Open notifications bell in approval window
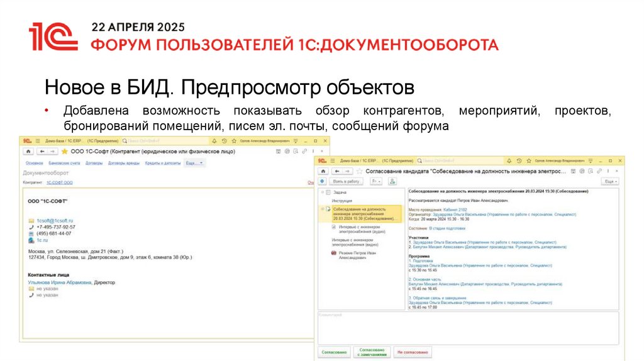The width and height of the screenshot is (644, 361). coord(509,160)
